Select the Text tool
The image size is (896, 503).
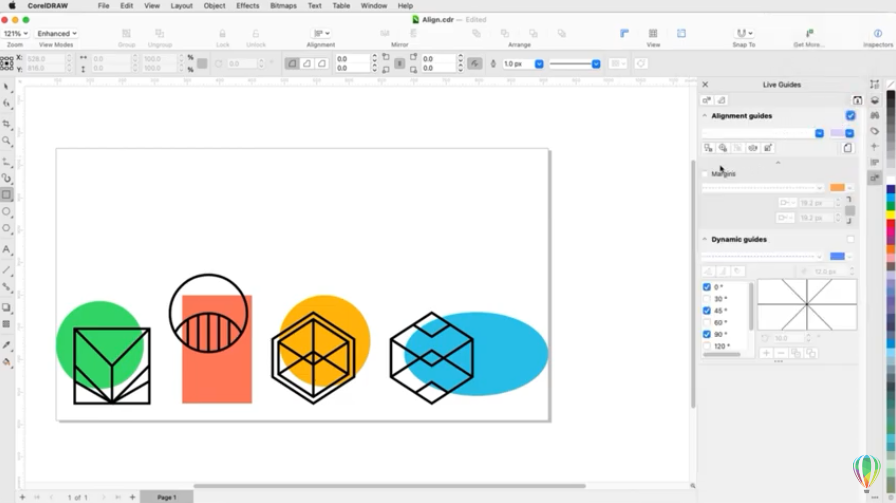click(x=6, y=249)
